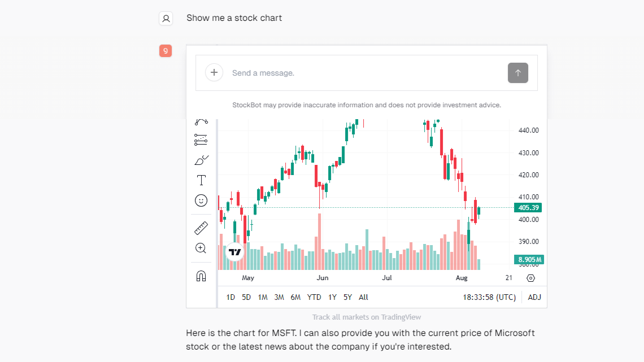Open the emoji icons tool
Image resolution: width=644 pixels, height=362 pixels.
[201, 200]
